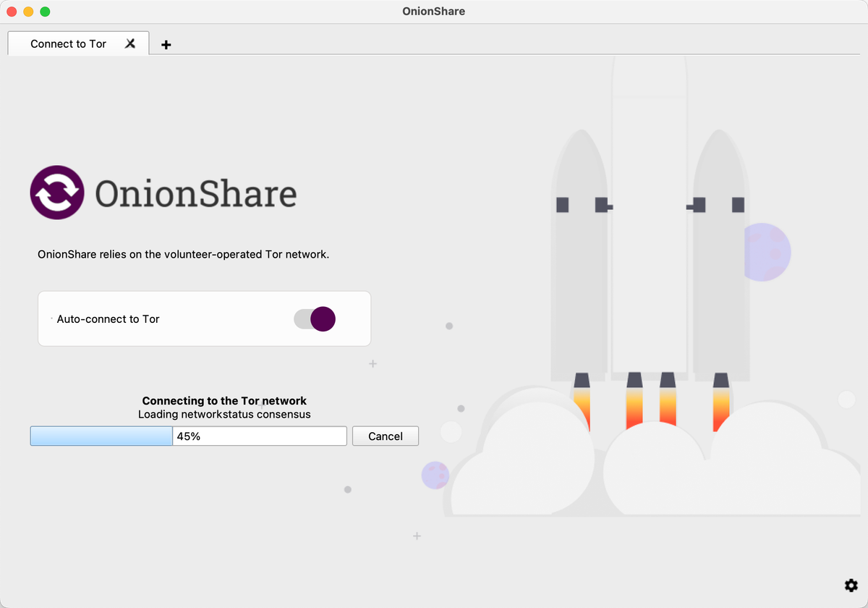Click the 45% connection progress bar
Image resolution: width=868 pixels, height=608 pixels.
[x=101, y=436]
